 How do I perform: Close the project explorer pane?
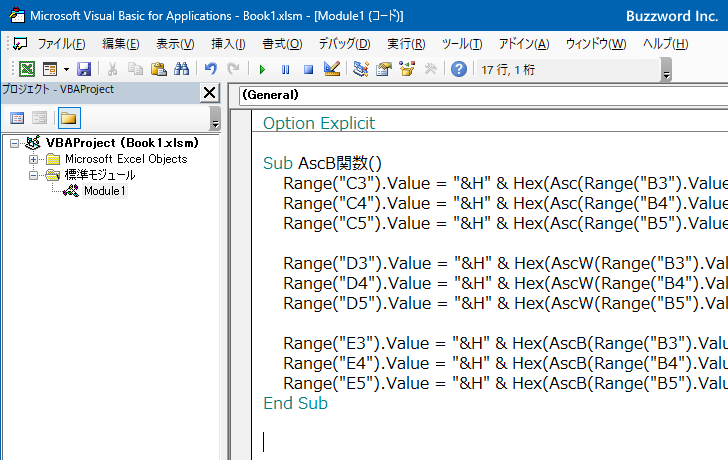pos(209,92)
